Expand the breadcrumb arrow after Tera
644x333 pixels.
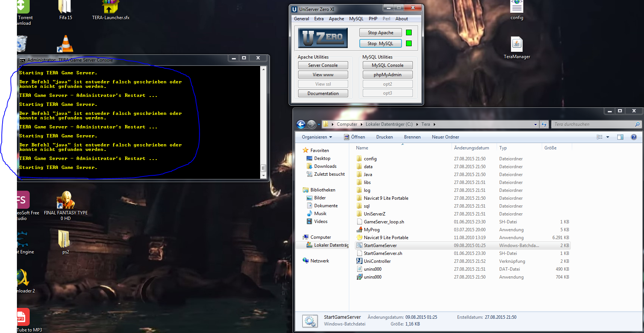[x=434, y=124]
